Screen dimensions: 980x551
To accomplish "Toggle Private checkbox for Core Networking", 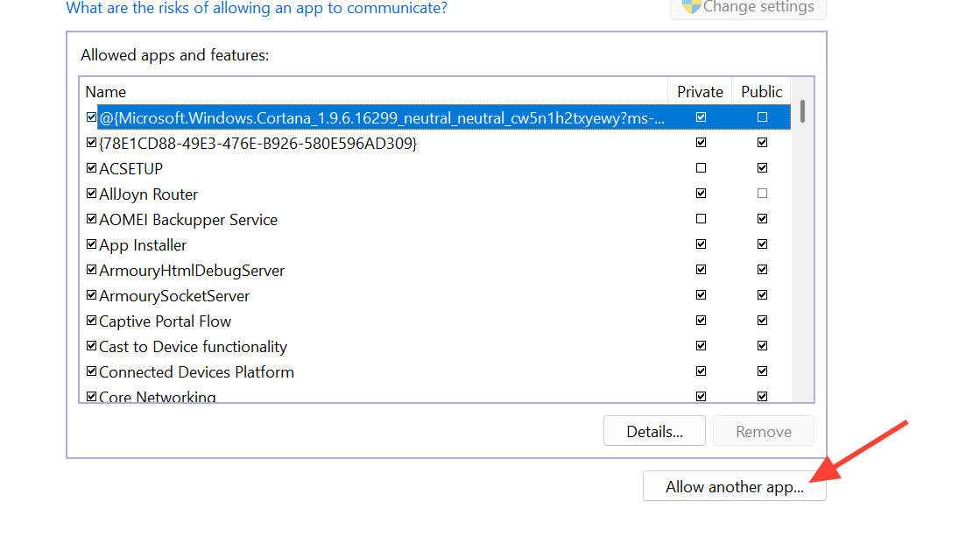I will pyautogui.click(x=701, y=397).
